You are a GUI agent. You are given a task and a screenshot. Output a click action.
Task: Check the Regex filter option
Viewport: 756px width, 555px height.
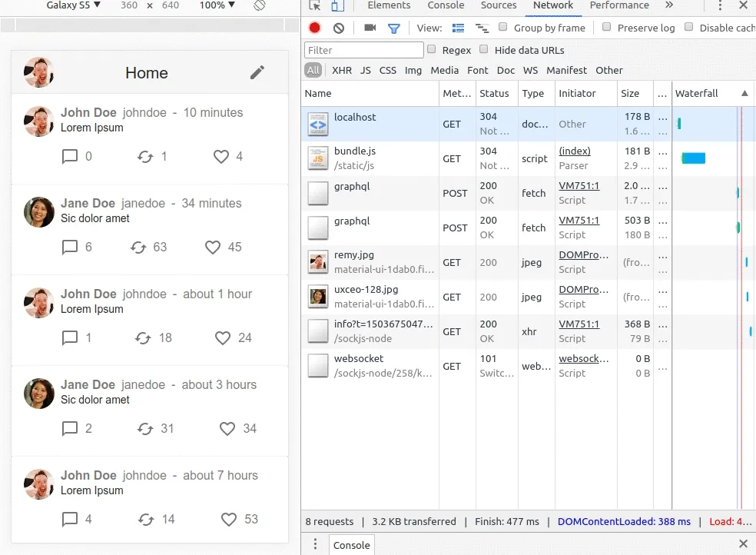pos(432,49)
